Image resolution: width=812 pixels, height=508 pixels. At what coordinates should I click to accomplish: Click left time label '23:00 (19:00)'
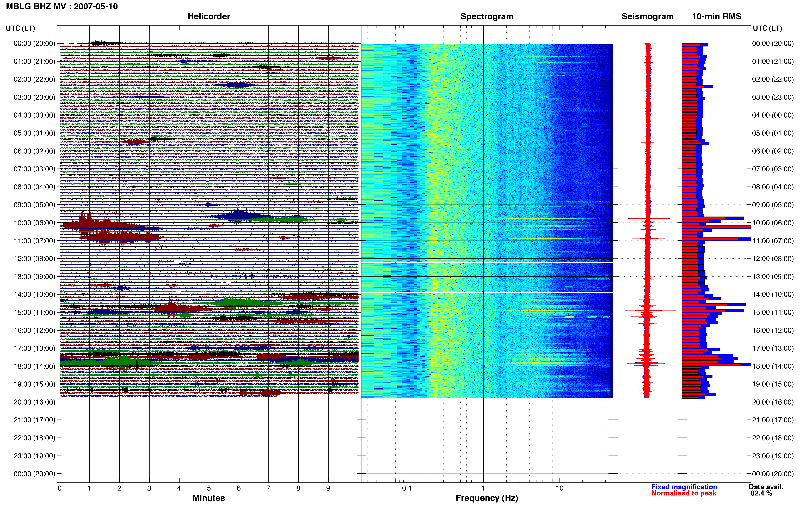[34, 456]
